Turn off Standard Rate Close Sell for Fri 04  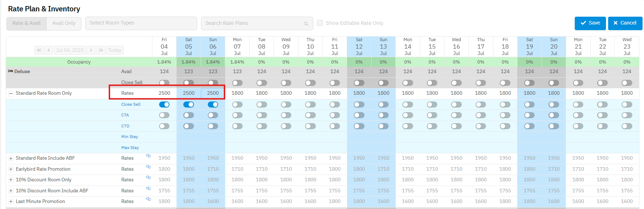coord(164,105)
